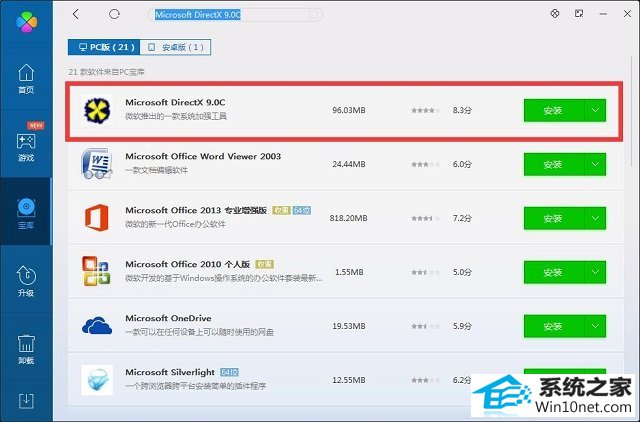Click the search magnifier icon in search box
The image size is (640, 422).
[314, 15]
